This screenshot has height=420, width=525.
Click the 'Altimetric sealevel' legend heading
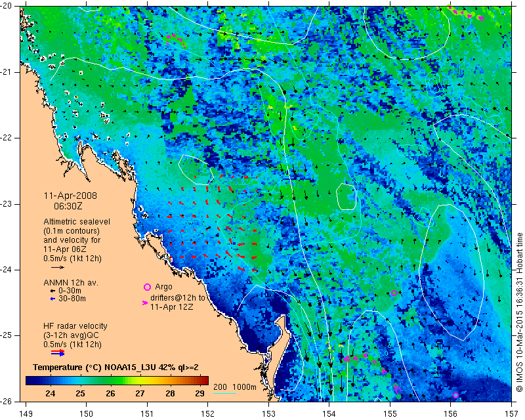pos(77,222)
